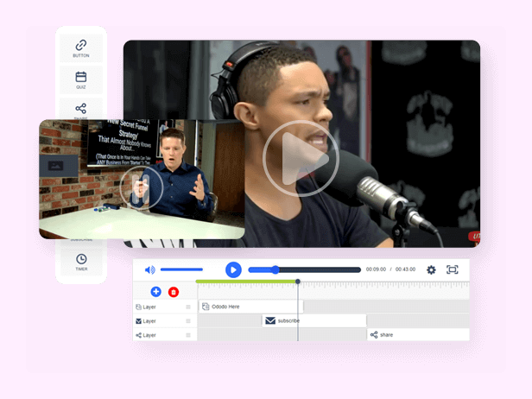
Task: Add a new layer with plus button
Action: coord(156,291)
